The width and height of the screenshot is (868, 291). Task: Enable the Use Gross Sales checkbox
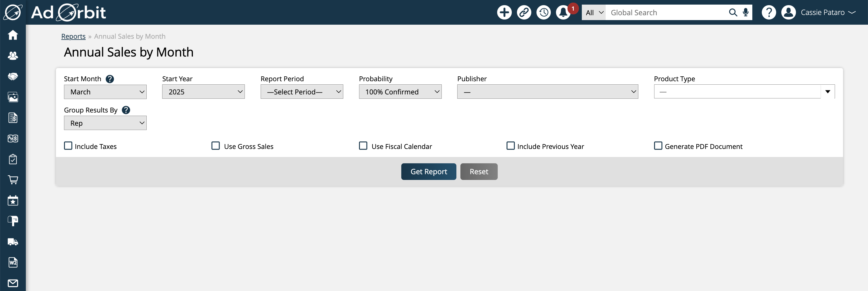click(216, 146)
